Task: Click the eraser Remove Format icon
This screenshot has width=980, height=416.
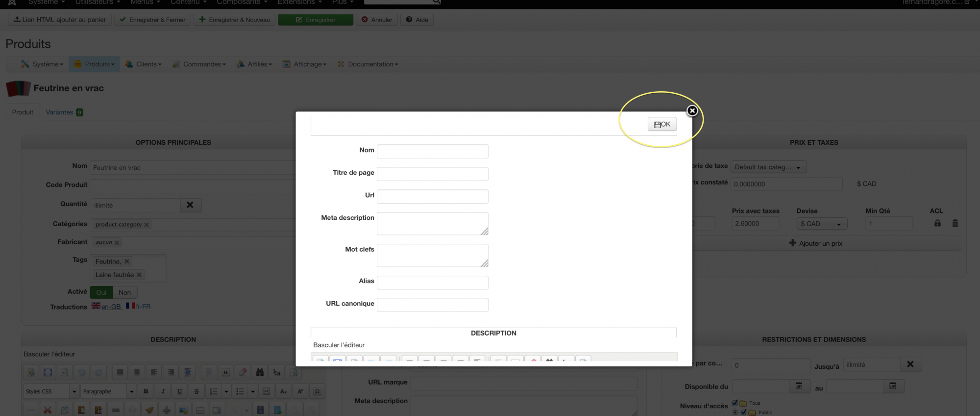Action: click(243, 372)
